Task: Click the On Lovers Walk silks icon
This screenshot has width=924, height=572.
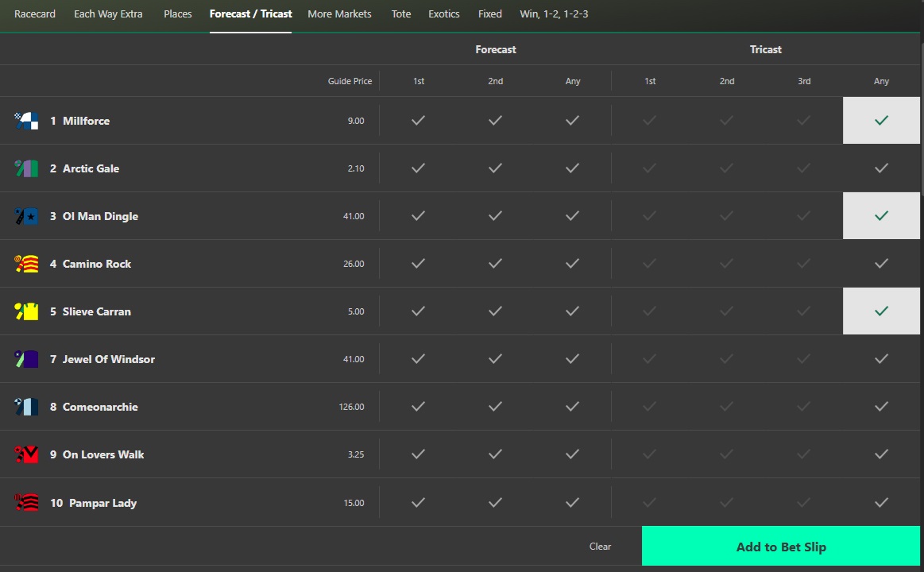Action: pos(24,454)
